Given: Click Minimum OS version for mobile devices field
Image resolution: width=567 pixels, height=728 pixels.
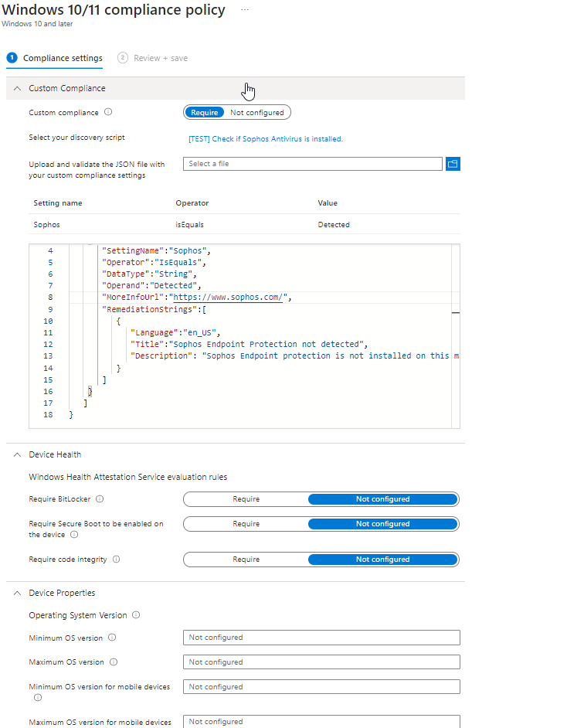Looking at the screenshot, I should (321, 687).
